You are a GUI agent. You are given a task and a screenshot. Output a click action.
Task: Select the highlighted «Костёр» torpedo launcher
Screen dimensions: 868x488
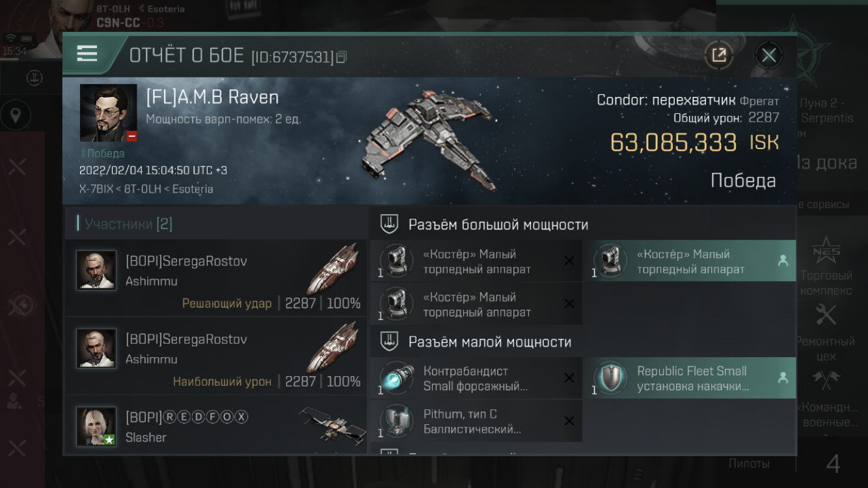click(x=690, y=261)
